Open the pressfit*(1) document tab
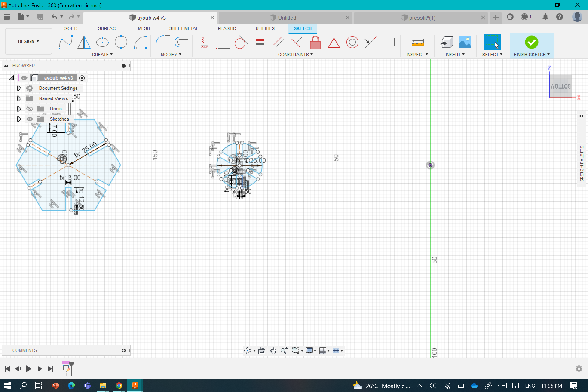Screen dimensions: 588x392 point(422,18)
